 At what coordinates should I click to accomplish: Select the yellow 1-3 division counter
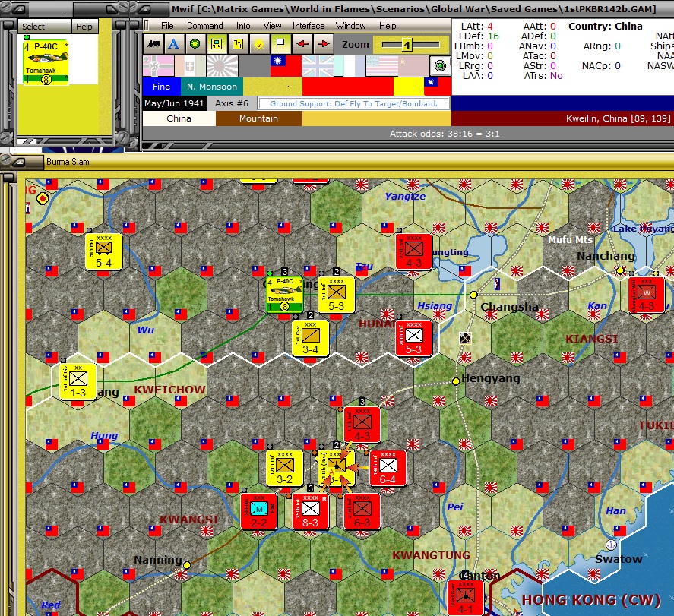click(x=78, y=381)
